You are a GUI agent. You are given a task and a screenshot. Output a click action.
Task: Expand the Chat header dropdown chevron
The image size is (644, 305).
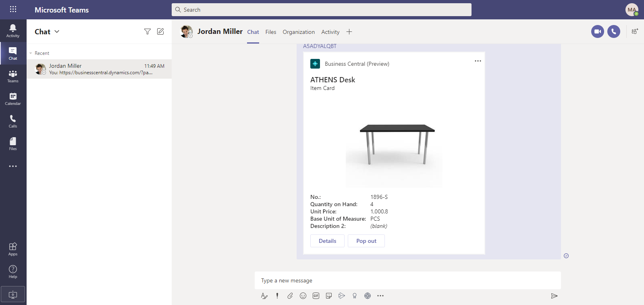[x=57, y=31]
